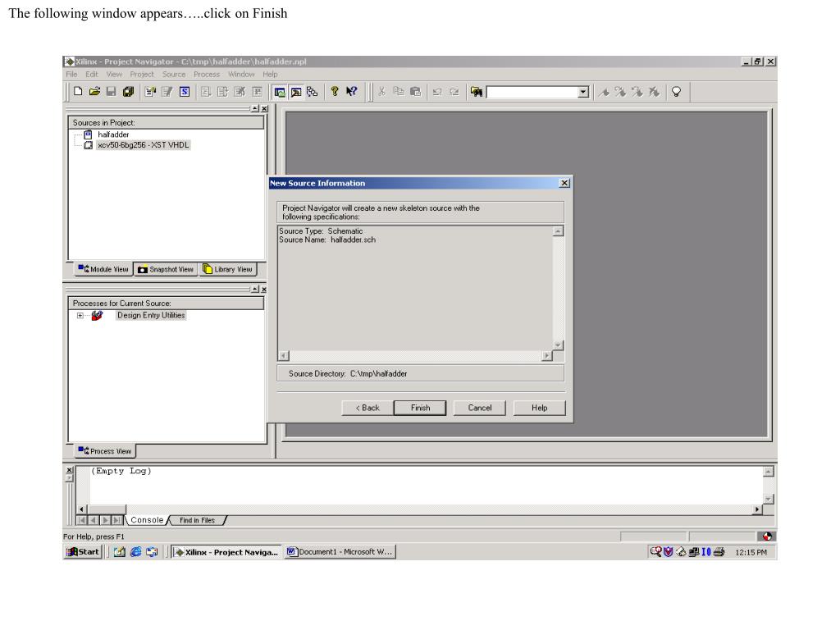
Task: Click the Save All toolbar icon
Action: click(128, 92)
